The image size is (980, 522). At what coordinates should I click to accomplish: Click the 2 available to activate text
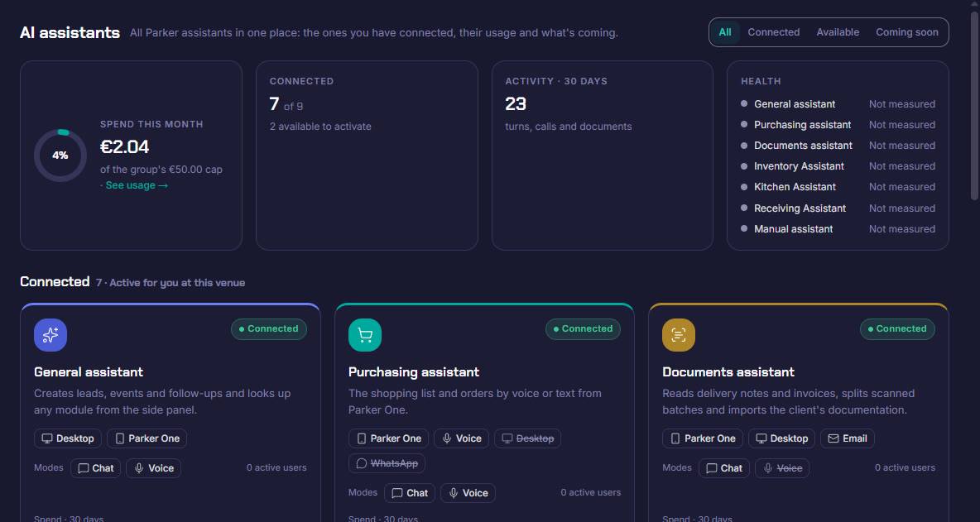point(320,127)
